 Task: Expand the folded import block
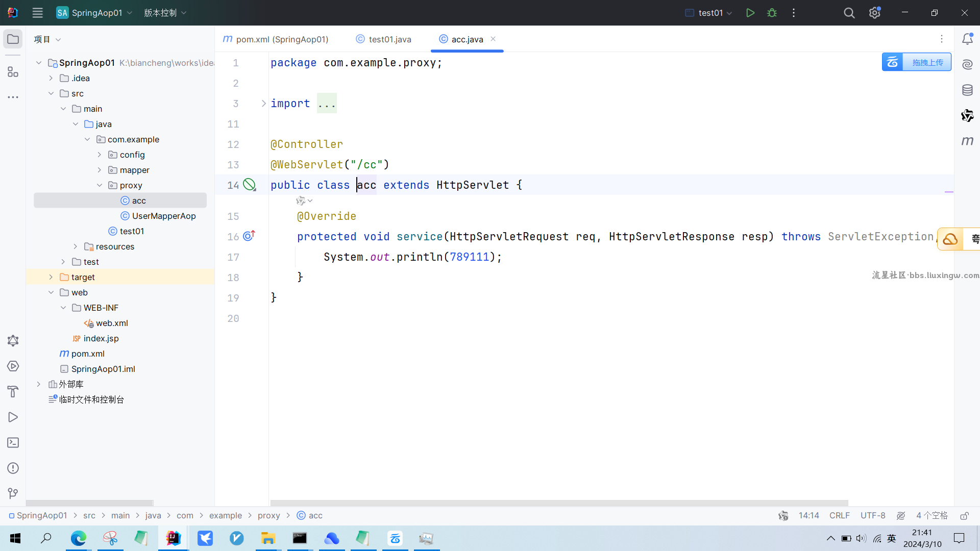pyautogui.click(x=263, y=104)
